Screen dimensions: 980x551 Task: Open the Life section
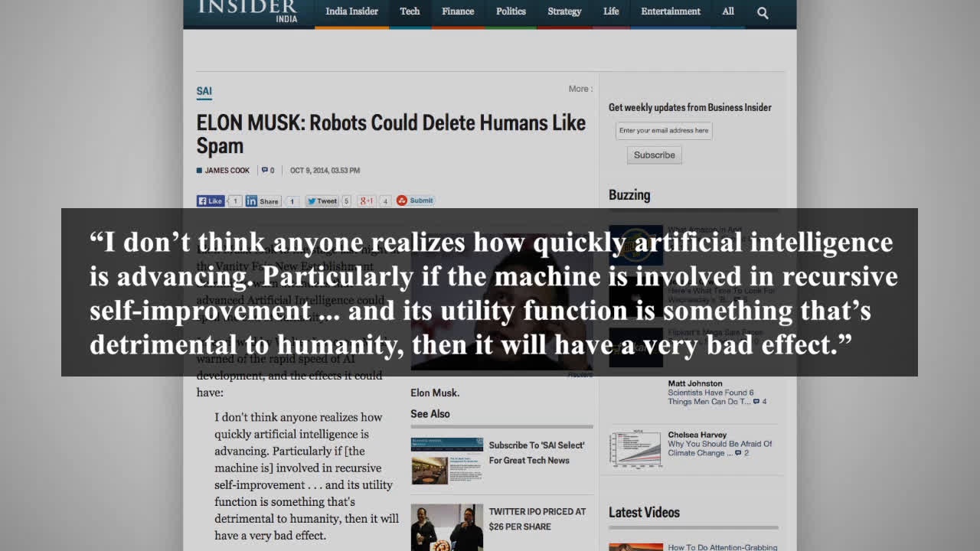pyautogui.click(x=611, y=11)
